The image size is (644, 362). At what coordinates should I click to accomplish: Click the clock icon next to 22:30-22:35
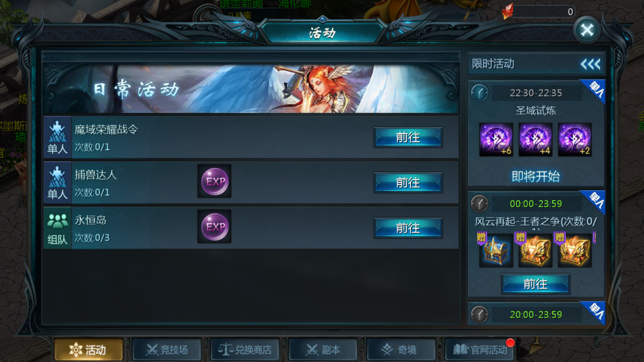(x=480, y=93)
